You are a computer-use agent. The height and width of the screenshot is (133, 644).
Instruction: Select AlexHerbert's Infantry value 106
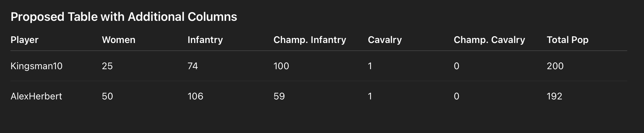195,96
